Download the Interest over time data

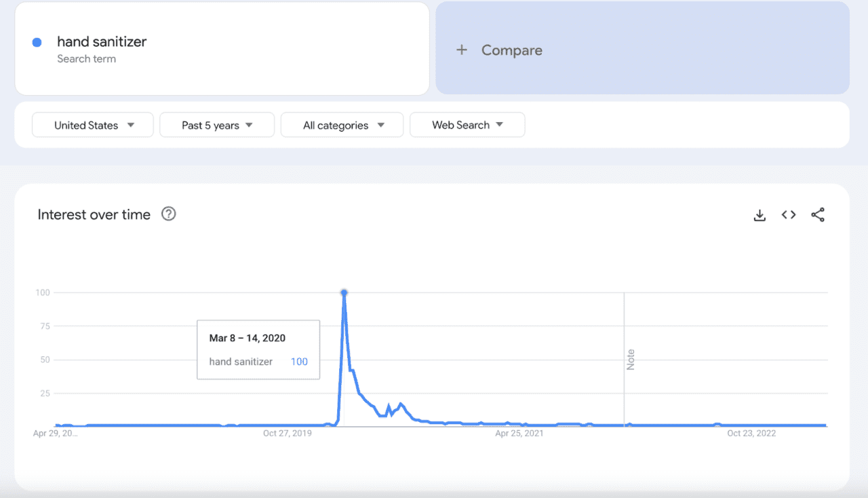click(x=759, y=215)
